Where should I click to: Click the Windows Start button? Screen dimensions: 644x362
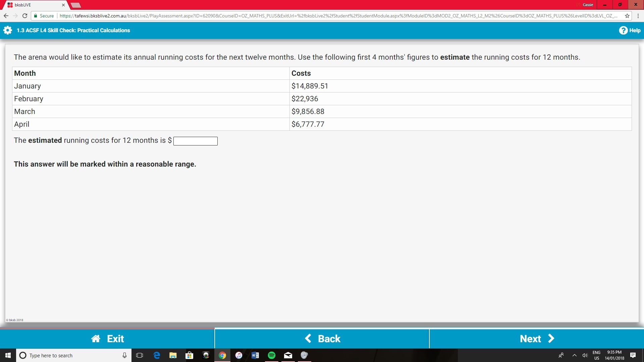click(8, 355)
